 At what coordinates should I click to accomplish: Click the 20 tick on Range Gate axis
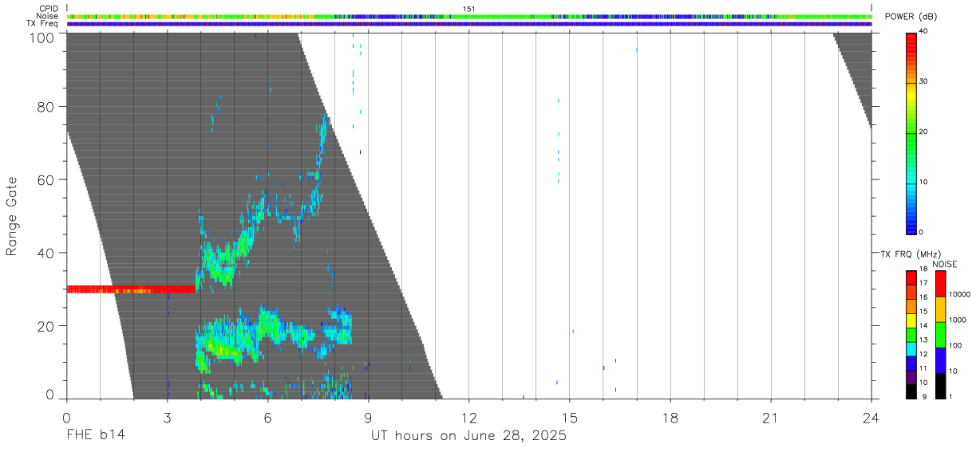[x=46, y=326]
